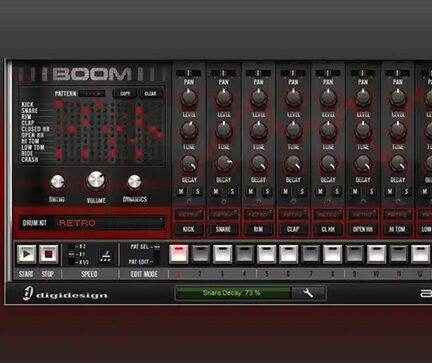Select the Clap instrument button

click(x=293, y=229)
